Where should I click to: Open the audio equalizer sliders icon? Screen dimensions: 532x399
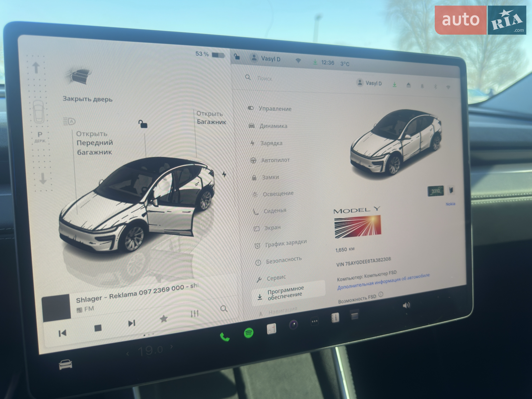tap(195, 313)
